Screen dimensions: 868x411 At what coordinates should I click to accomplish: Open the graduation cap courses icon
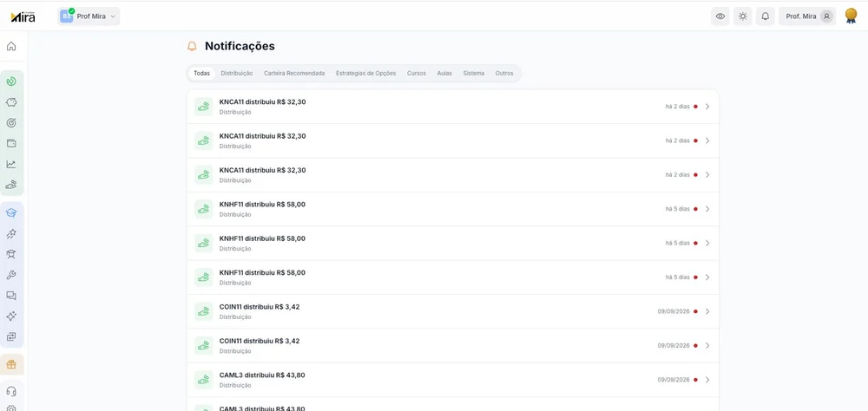(x=11, y=213)
